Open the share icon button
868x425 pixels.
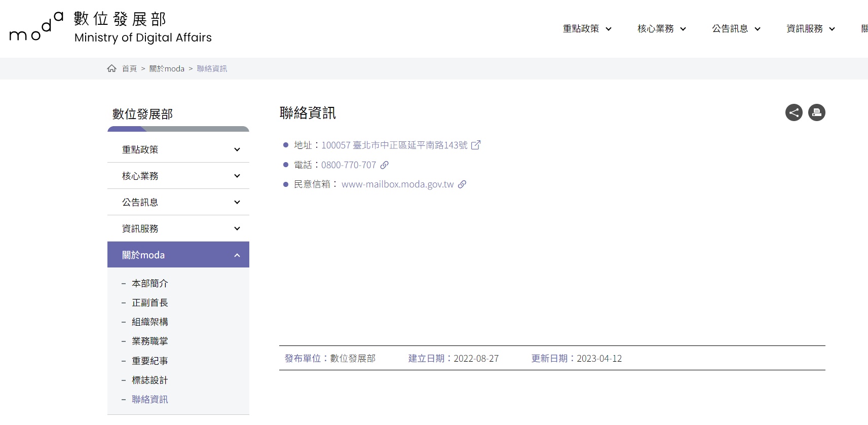pos(794,112)
